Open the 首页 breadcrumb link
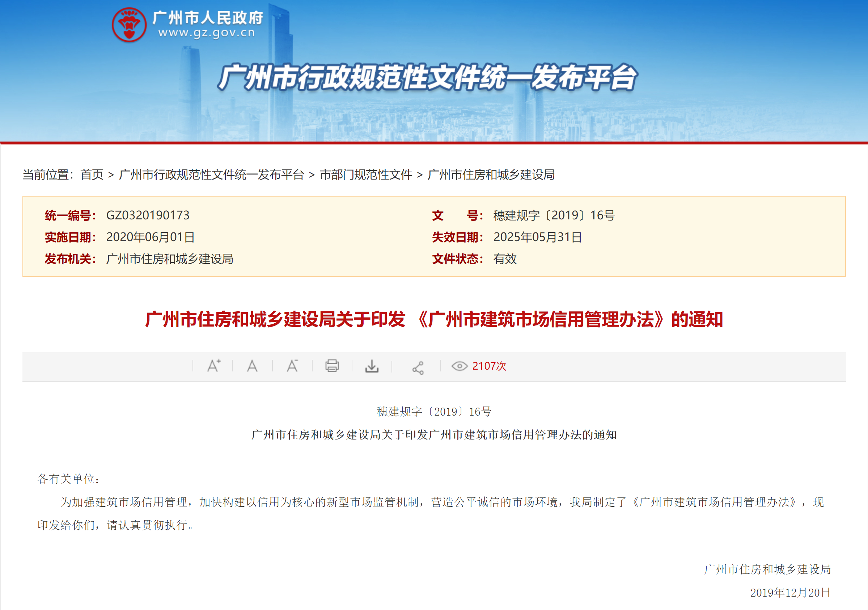868x610 pixels. (x=92, y=175)
